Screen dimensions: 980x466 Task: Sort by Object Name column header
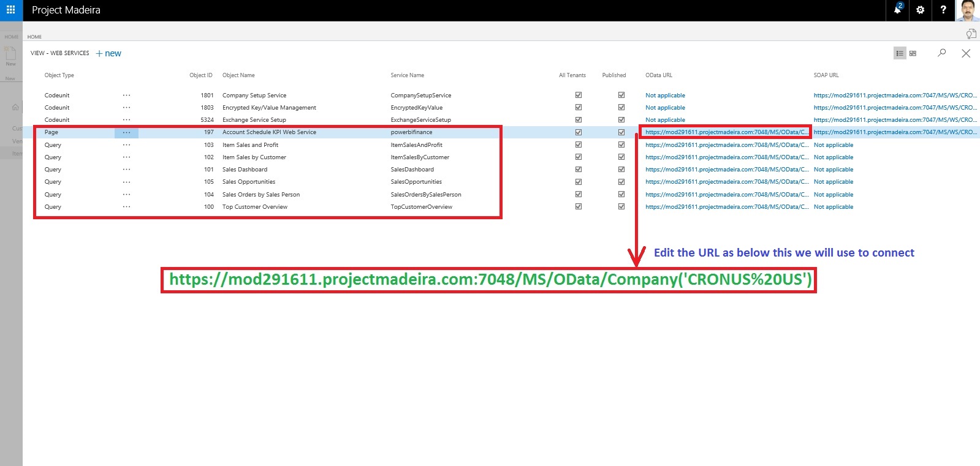(238, 75)
